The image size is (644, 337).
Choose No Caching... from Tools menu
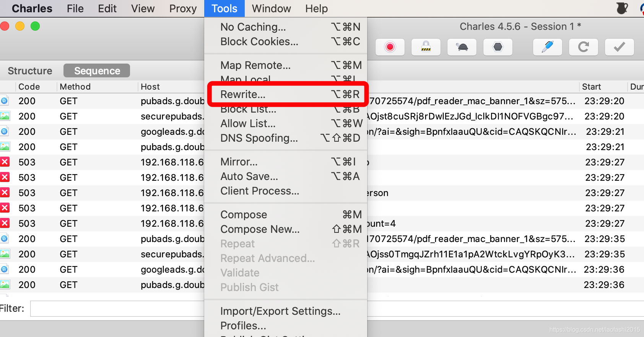coord(286,27)
